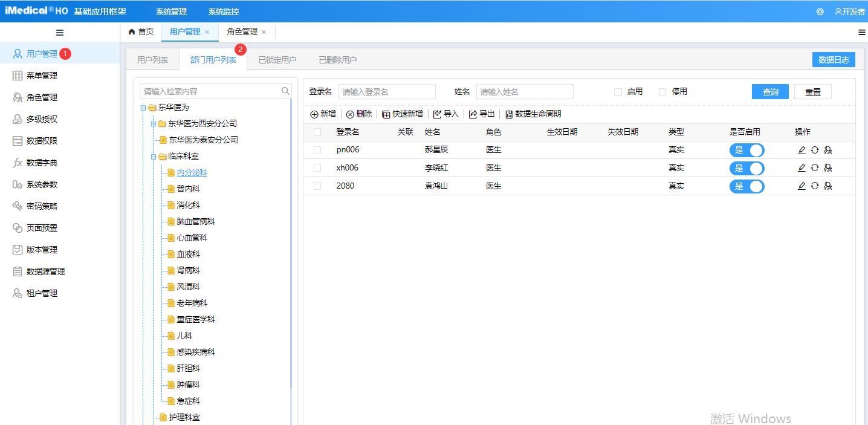The image size is (868, 425).
Task: Assign roles to 袁鸿山 via people icon
Action: coord(828,186)
